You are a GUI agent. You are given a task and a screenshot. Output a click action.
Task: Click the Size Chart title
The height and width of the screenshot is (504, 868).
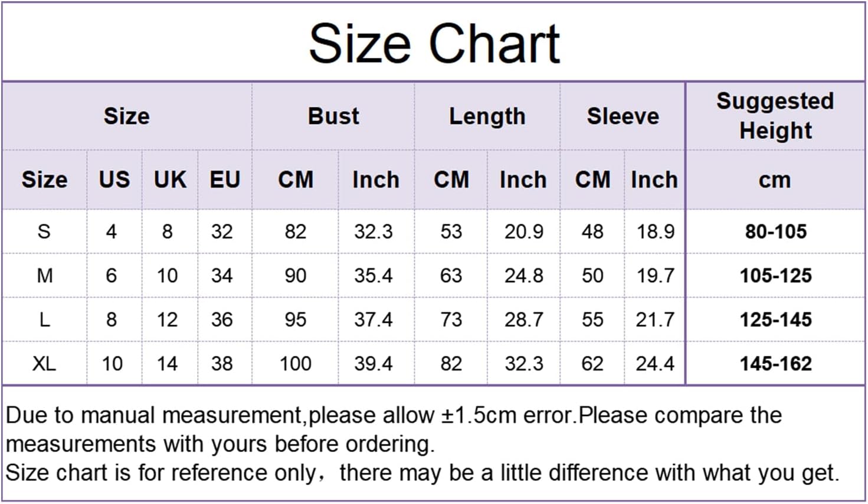pyautogui.click(x=434, y=44)
